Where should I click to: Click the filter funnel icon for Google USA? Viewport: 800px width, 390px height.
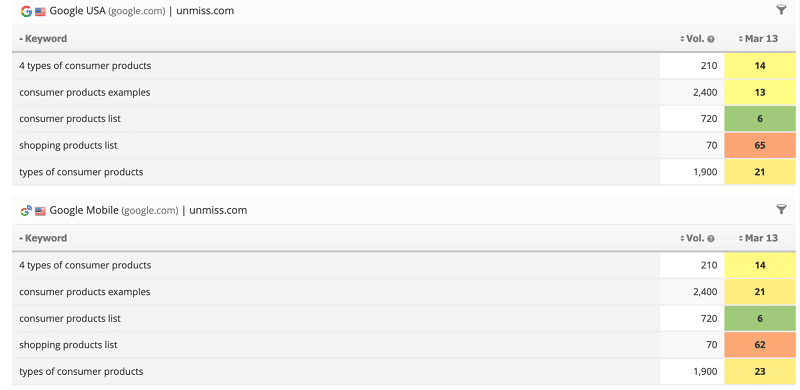point(781,10)
